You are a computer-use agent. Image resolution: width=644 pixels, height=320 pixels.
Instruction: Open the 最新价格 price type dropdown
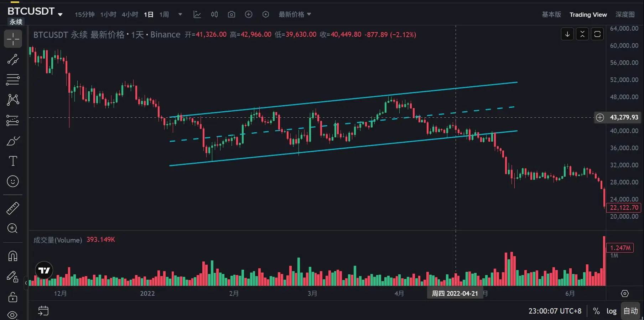(x=295, y=14)
